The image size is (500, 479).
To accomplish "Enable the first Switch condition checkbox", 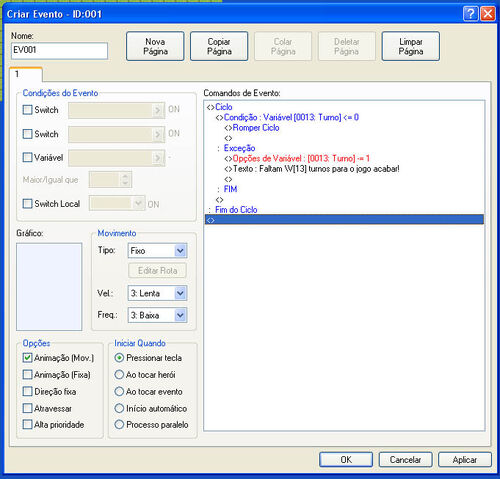I will (x=27, y=110).
